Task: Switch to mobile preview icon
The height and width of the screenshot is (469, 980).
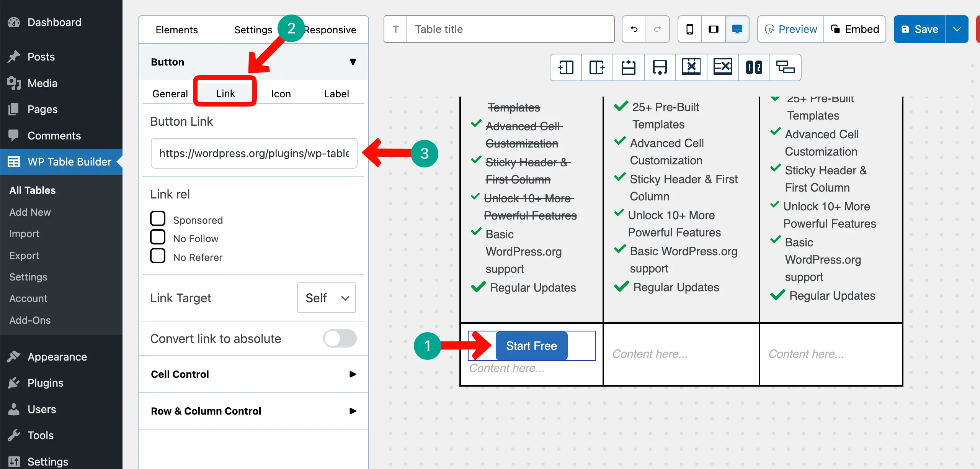Action: (689, 29)
